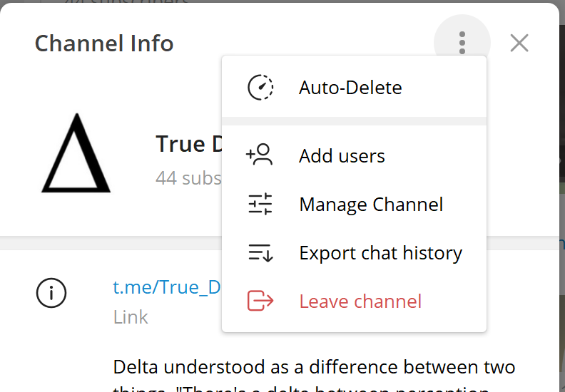565x392 pixels.
Task: Click the circled info icon
Action: click(51, 293)
